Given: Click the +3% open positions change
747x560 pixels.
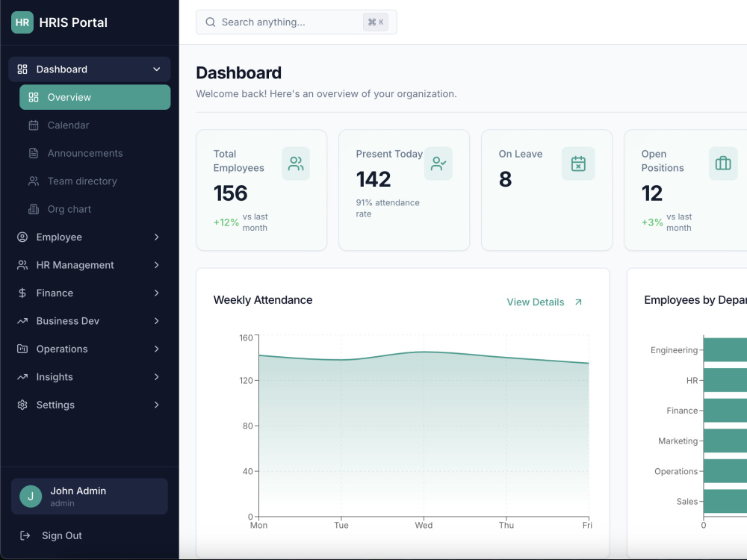Looking at the screenshot, I should [x=652, y=223].
